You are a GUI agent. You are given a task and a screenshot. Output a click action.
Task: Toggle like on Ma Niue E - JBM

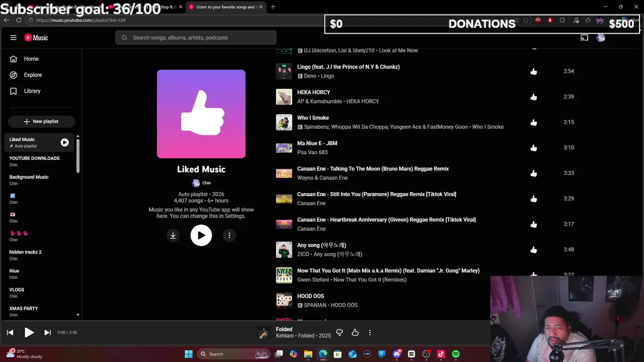(x=534, y=148)
